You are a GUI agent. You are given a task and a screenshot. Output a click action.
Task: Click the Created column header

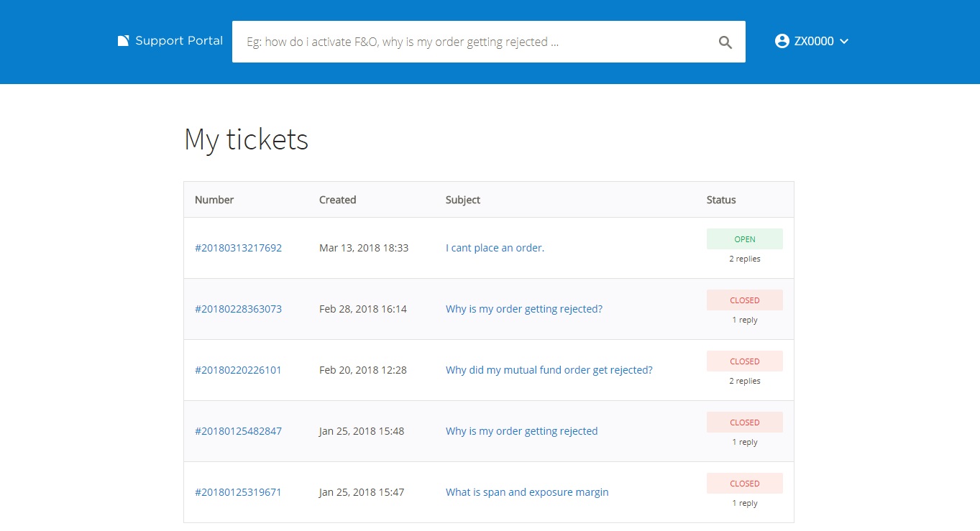[337, 200]
